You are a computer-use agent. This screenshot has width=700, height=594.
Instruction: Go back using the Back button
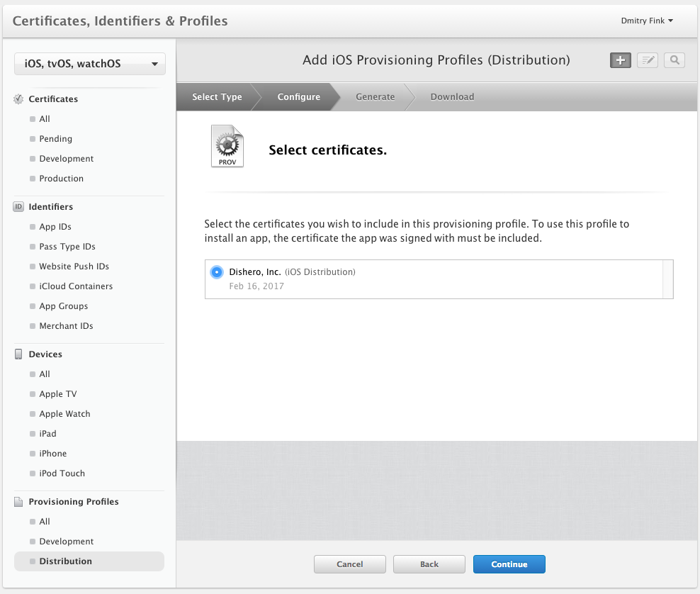[429, 564]
